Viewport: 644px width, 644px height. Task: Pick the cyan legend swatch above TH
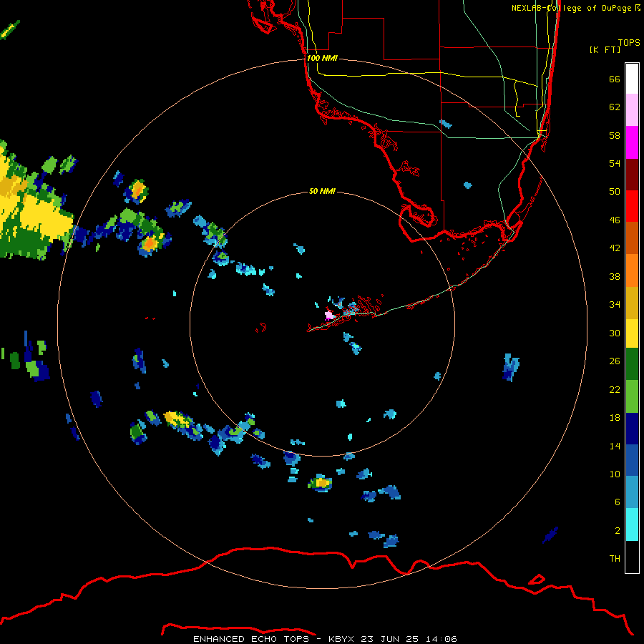632,525
